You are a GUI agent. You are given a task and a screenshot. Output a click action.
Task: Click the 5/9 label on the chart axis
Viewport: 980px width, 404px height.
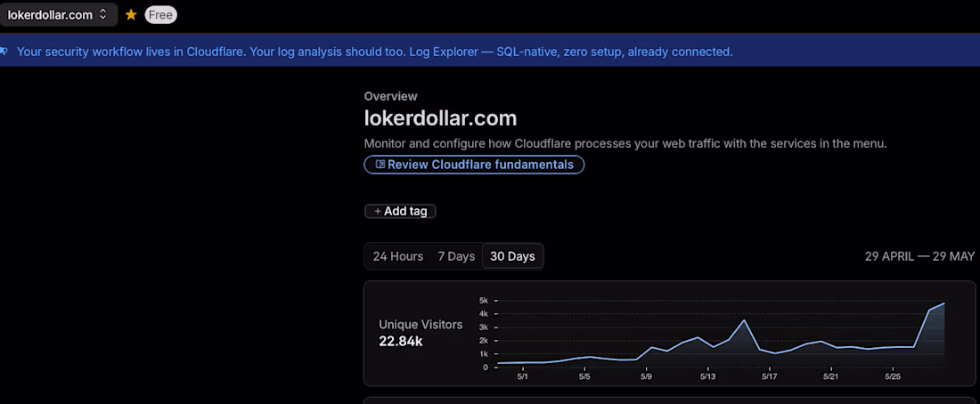646,377
